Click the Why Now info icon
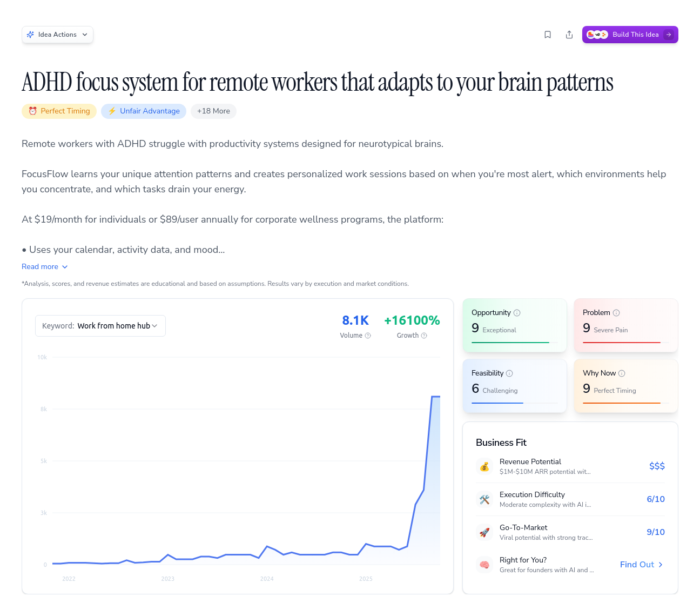The width and height of the screenshot is (700, 616). pyautogui.click(x=622, y=373)
